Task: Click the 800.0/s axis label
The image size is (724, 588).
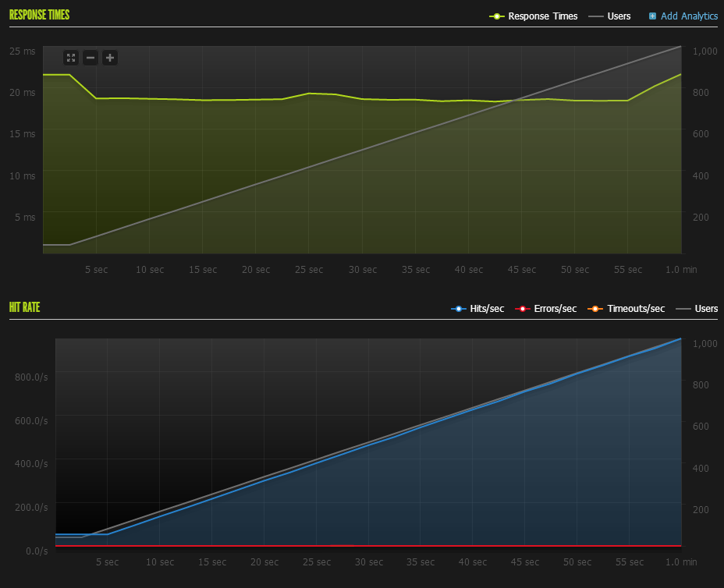Action: pos(31,377)
